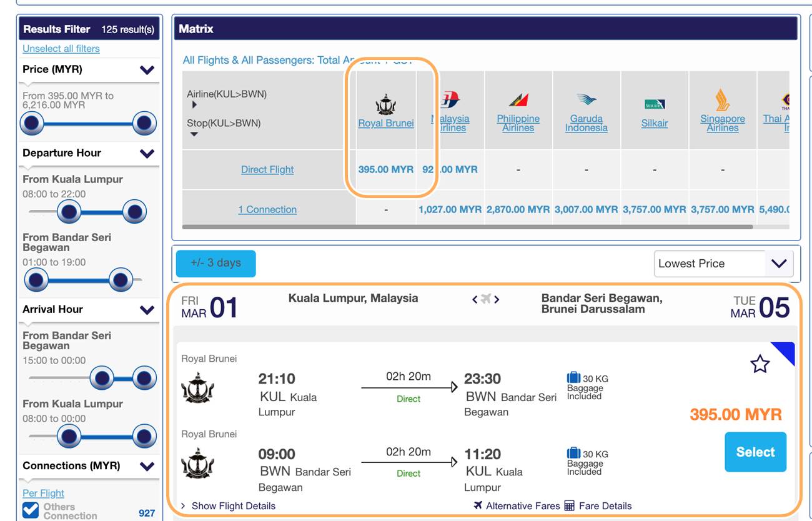Select the 2,870.00 MYR connection fare
Viewport: 812px width, 521px height.
pos(518,209)
